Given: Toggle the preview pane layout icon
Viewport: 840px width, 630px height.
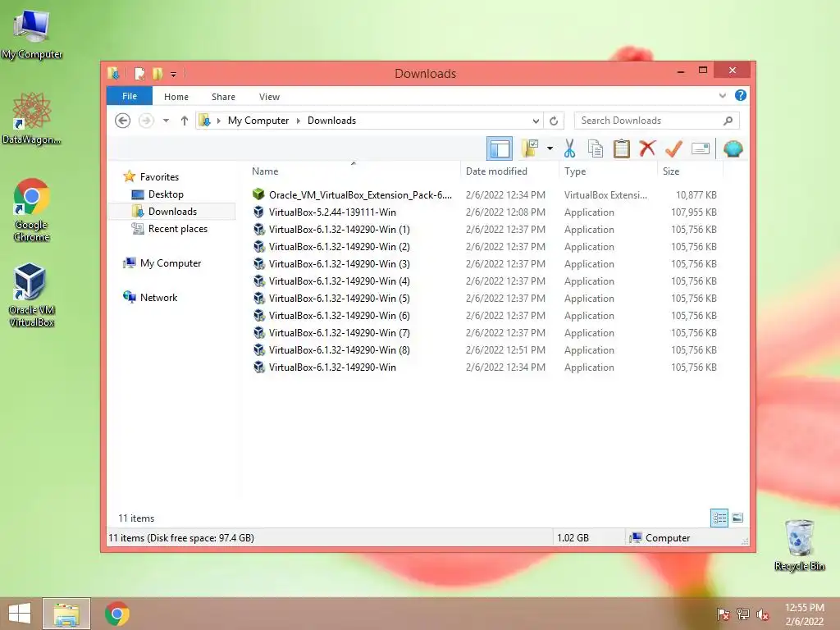Looking at the screenshot, I should click(500, 148).
